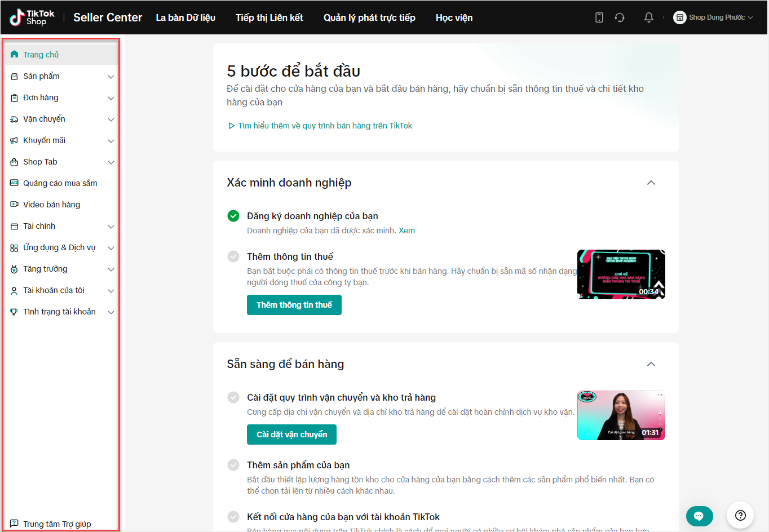The width and height of the screenshot is (769, 532).
Task: Click the play icon beside Tìm hiểu thêm
Action: (x=231, y=126)
